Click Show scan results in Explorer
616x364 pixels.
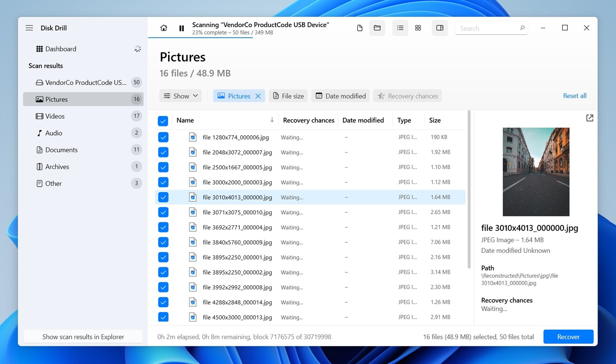tap(83, 337)
